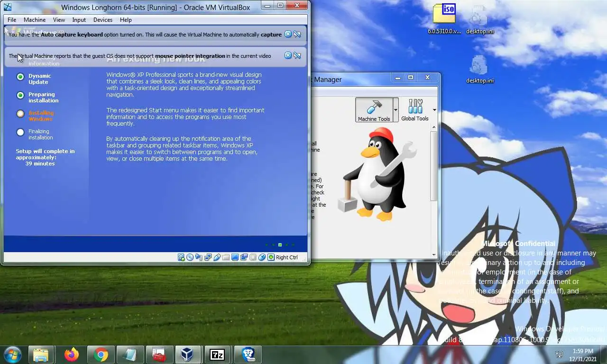This screenshot has width=607, height=364.
Task: Dismiss the Auto capture keyboard notification
Action: click(288, 34)
